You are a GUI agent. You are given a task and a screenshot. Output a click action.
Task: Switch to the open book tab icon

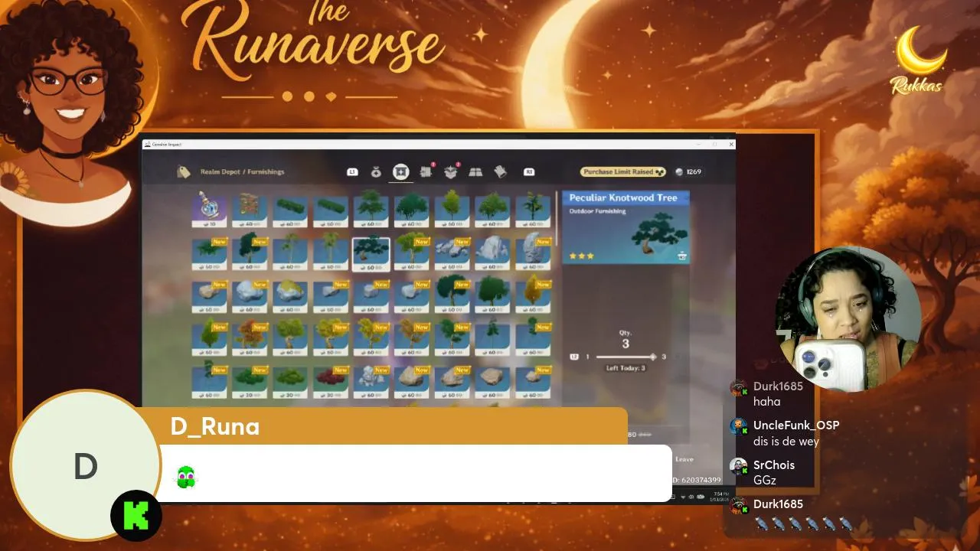475,172
